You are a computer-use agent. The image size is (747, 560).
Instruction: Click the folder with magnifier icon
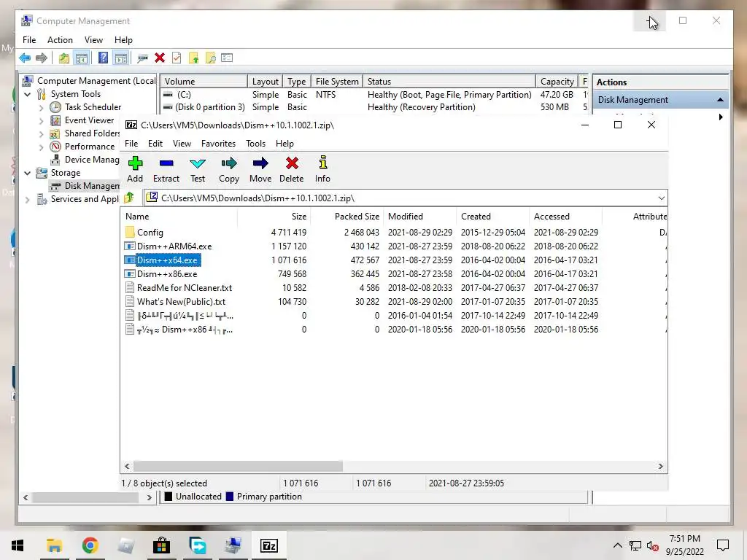(x=211, y=58)
